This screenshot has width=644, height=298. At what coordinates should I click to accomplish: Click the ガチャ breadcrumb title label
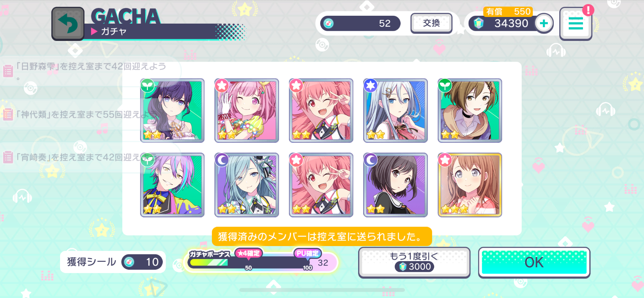114,31
